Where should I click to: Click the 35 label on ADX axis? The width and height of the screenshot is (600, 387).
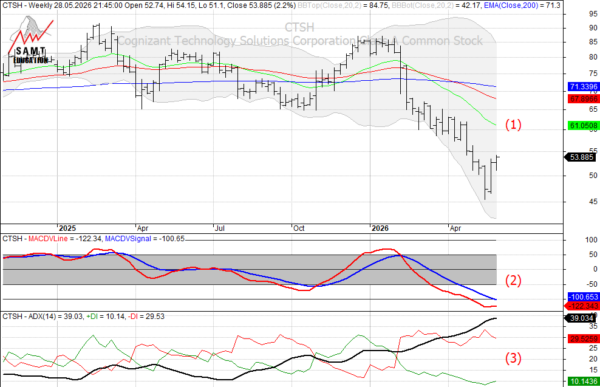(593, 327)
